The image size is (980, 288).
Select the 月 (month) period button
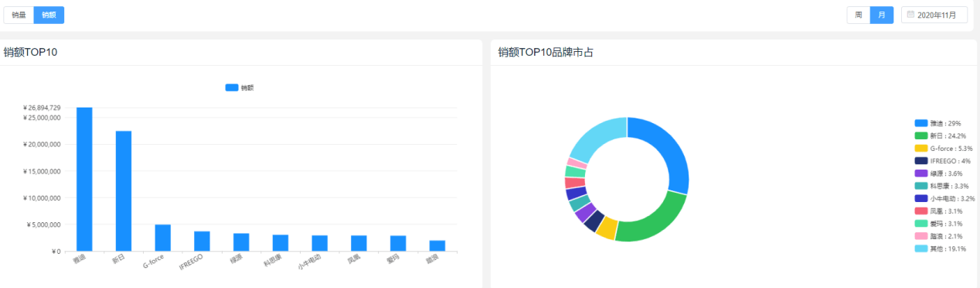pyautogui.click(x=882, y=15)
